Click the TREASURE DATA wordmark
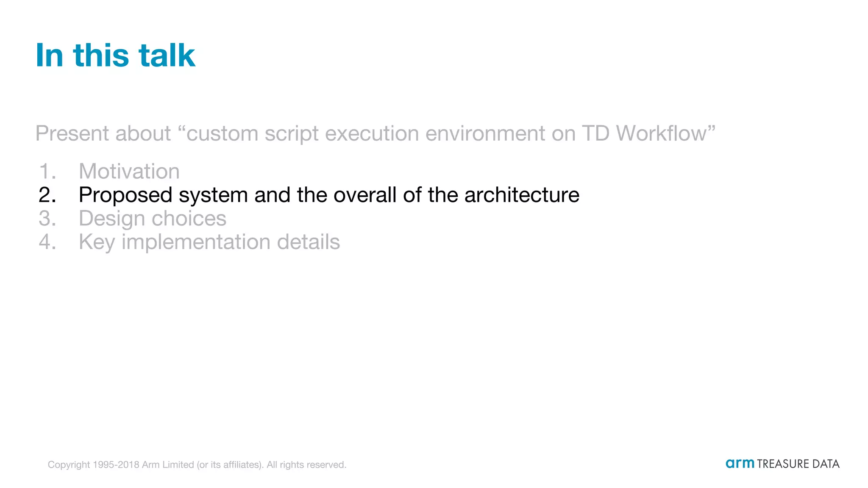 coord(798,464)
